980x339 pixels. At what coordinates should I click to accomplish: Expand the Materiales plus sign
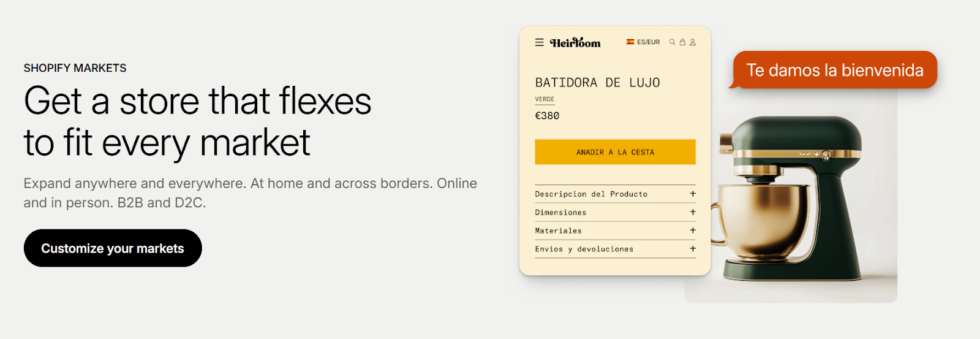coord(693,230)
